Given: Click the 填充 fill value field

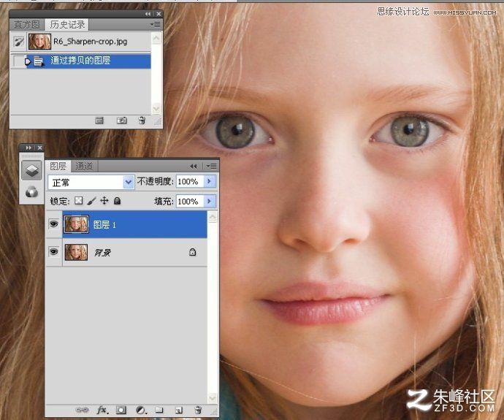Looking at the screenshot, I should coord(190,202).
